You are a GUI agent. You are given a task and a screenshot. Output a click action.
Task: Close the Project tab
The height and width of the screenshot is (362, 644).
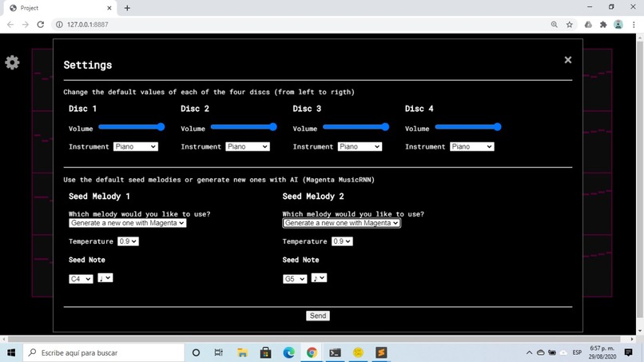(109, 8)
